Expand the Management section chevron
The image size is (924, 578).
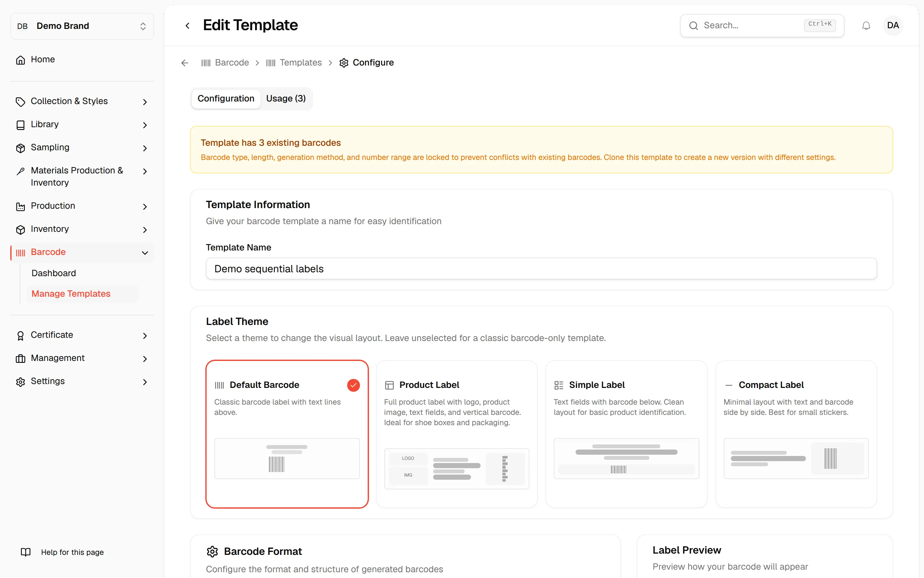point(145,359)
